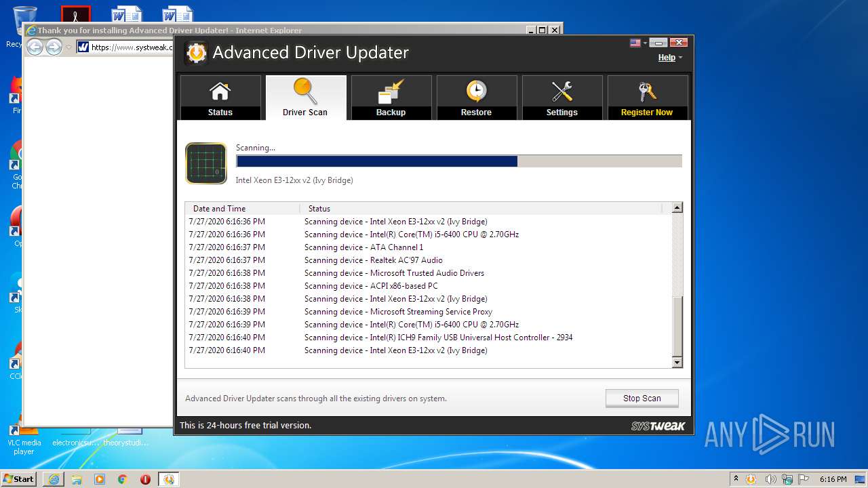Image resolution: width=868 pixels, height=488 pixels.
Task: Select 'Microsoft Streaming Service Proxy' log row
Action: click(x=429, y=312)
